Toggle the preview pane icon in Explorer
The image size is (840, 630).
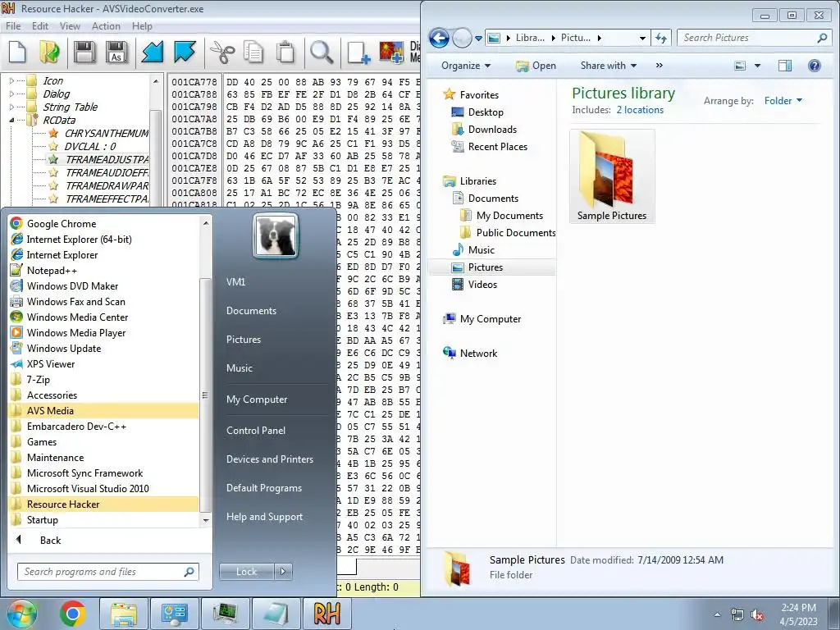tap(785, 66)
